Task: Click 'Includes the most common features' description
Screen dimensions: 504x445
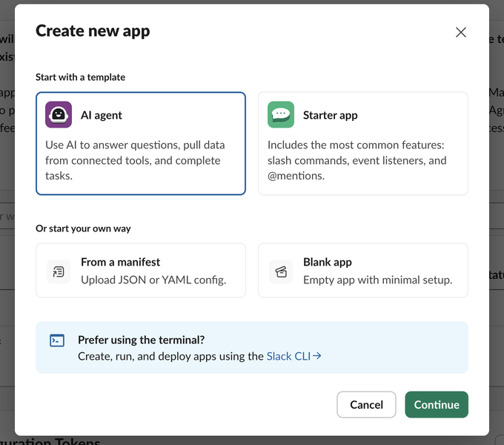Action: click(x=357, y=160)
